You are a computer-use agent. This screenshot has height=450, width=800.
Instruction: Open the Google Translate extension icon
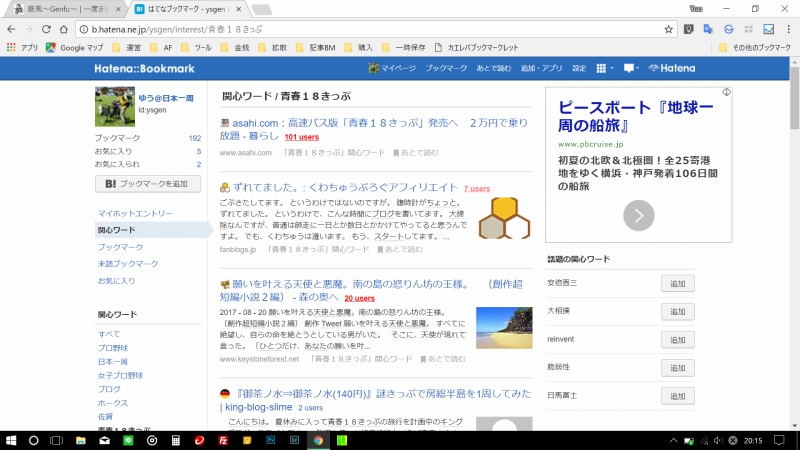coord(708,30)
